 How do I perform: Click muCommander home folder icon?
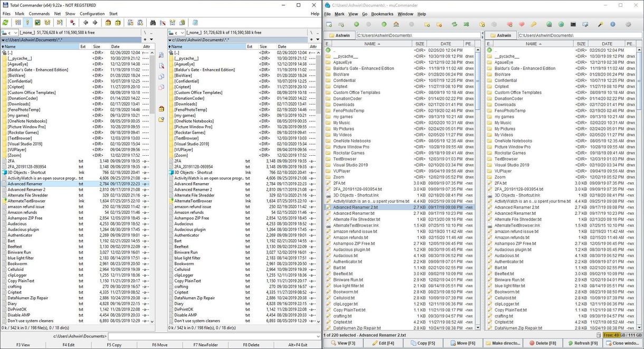tap(396, 24)
